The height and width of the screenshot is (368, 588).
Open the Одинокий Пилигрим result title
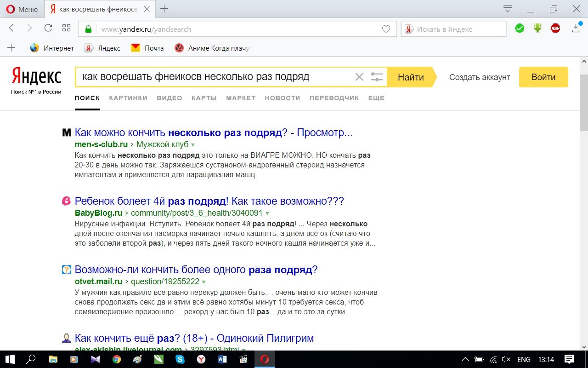click(x=194, y=338)
